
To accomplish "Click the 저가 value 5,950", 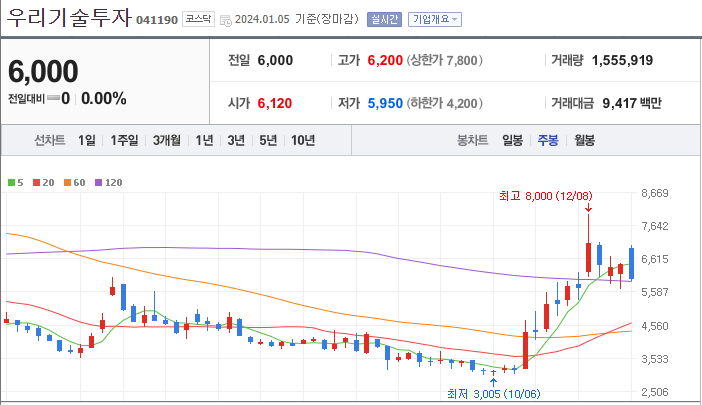I will click(x=385, y=103).
